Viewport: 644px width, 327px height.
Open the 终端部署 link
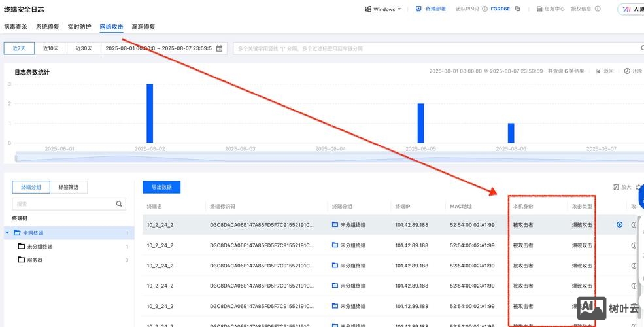pos(430,9)
